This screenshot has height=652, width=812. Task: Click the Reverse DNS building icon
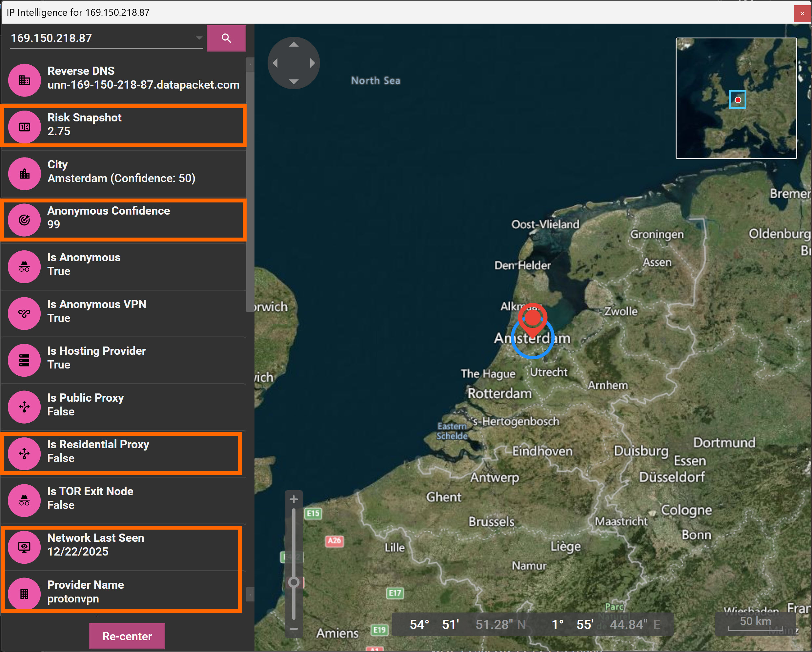[25, 80]
